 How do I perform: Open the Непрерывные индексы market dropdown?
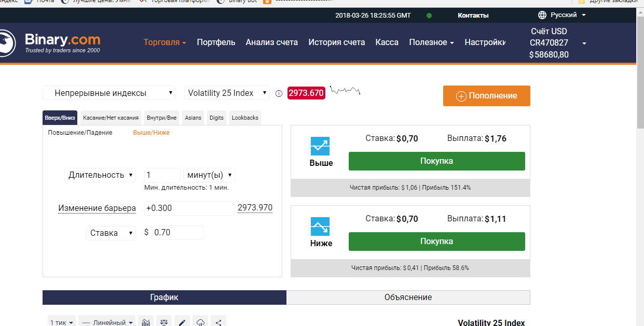[x=109, y=93]
